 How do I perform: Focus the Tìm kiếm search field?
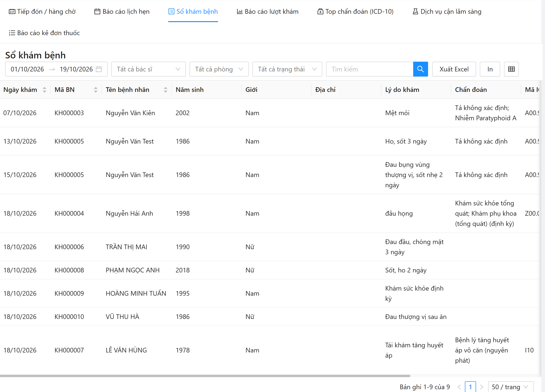(x=370, y=69)
